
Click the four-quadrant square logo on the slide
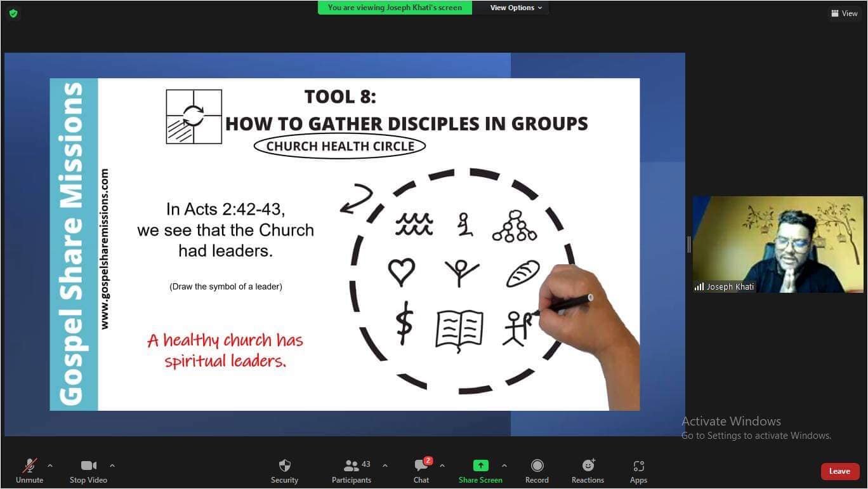[x=194, y=117]
